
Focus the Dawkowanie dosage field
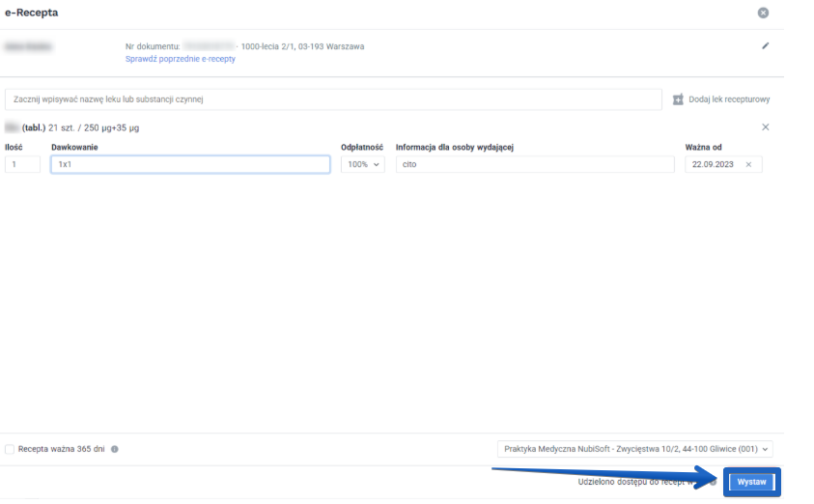coord(189,165)
